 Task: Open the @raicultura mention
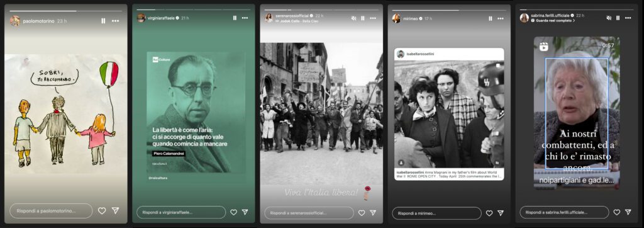click(x=158, y=178)
